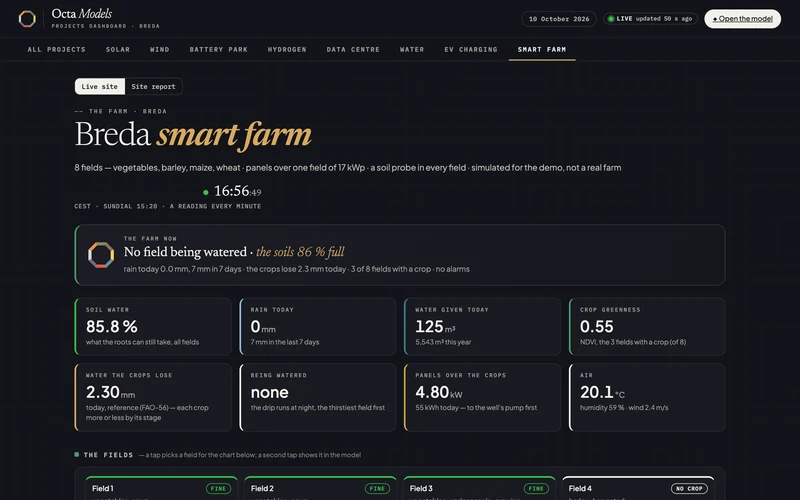The width and height of the screenshot is (800, 500).
Task: Click the Soil Water 85.8 % card
Action: (153, 327)
